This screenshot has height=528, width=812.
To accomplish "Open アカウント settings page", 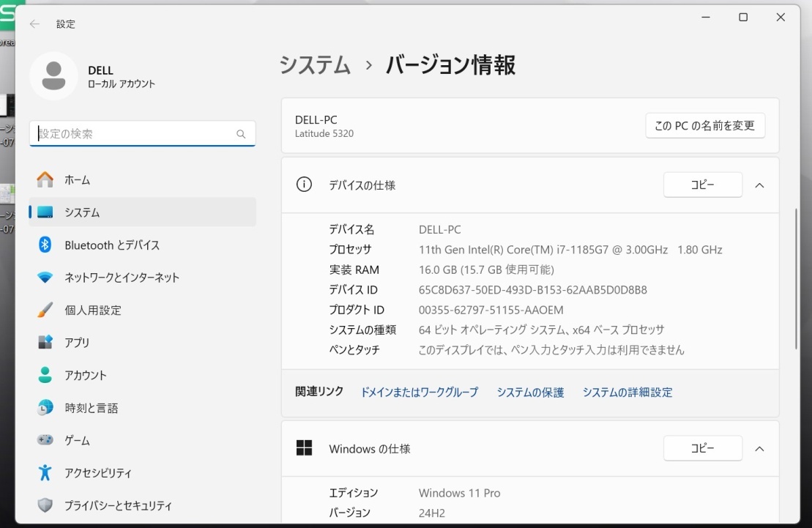I will pyautogui.click(x=142, y=375).
